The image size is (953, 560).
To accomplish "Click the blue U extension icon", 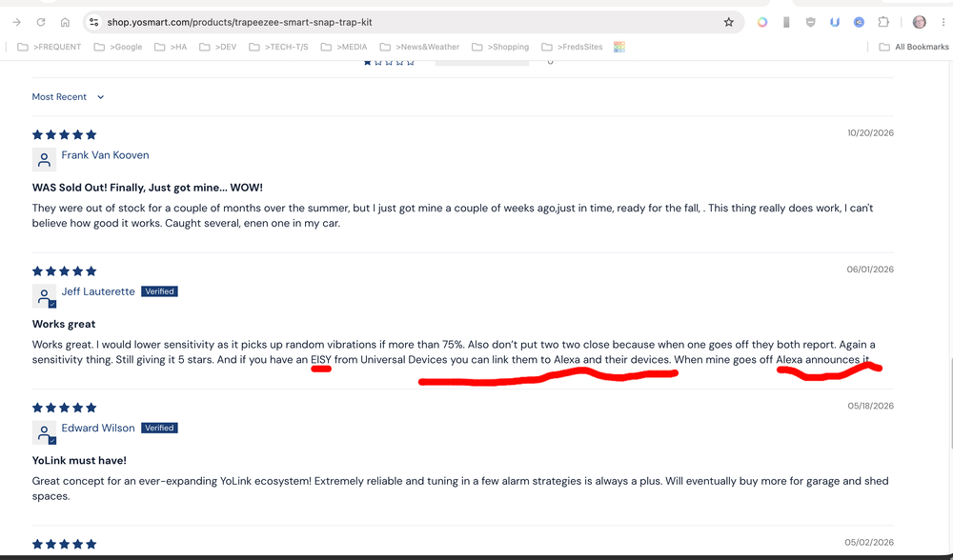I will tap(835, 23).
